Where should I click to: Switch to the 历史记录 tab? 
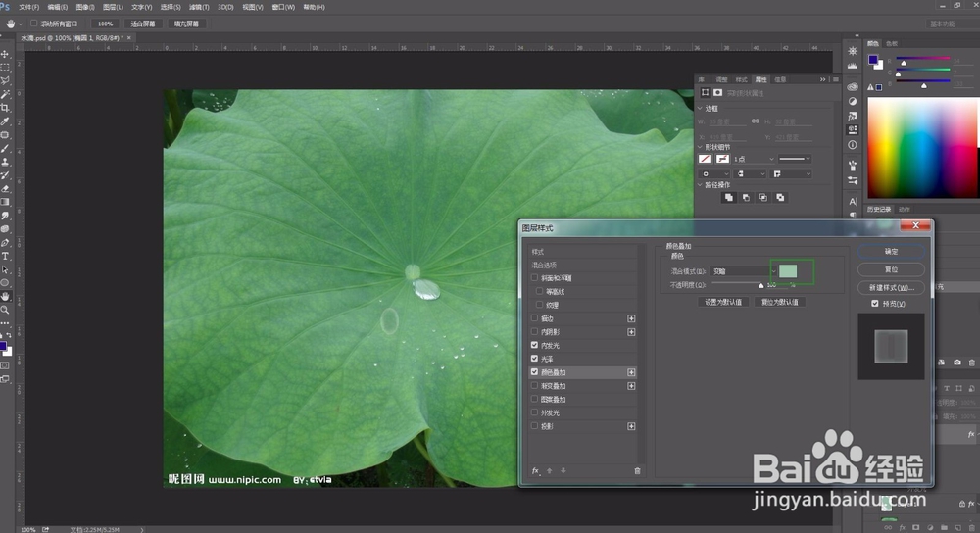(879, 210)
